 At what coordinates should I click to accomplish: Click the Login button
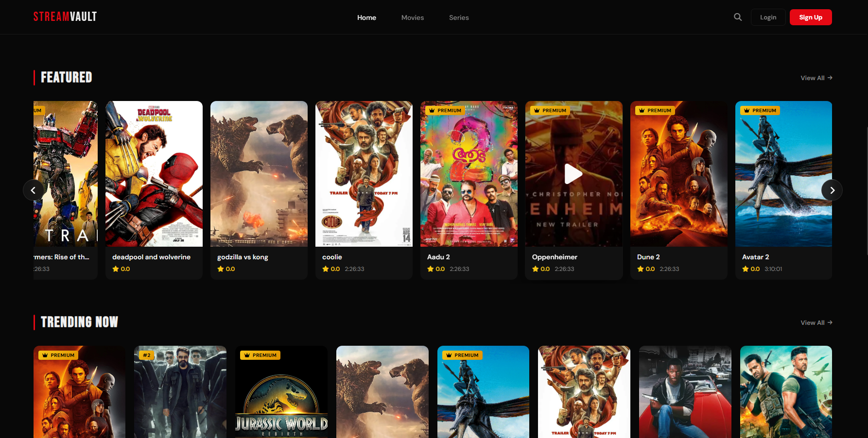point(768,17)
